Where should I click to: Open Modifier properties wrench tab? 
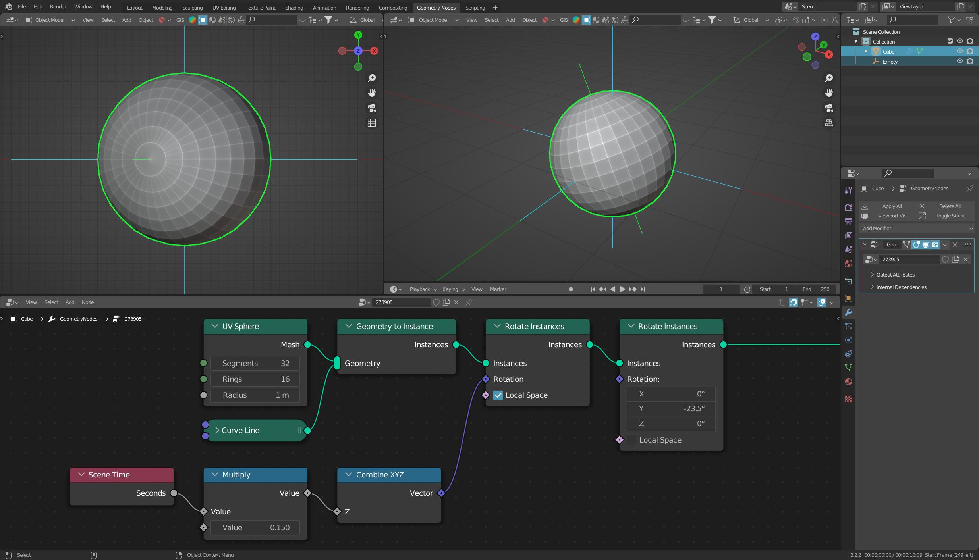click(x=848, y=312)
